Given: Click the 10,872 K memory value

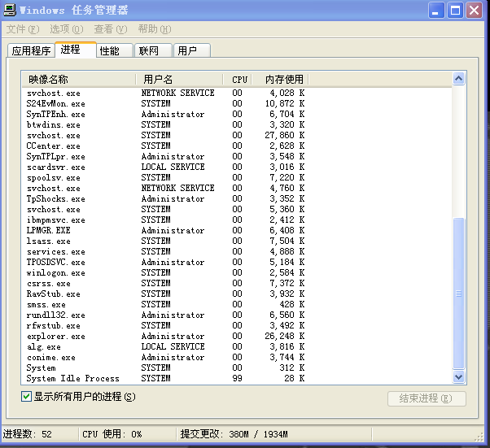Looking at the screenshot, I should pos(285,103).
